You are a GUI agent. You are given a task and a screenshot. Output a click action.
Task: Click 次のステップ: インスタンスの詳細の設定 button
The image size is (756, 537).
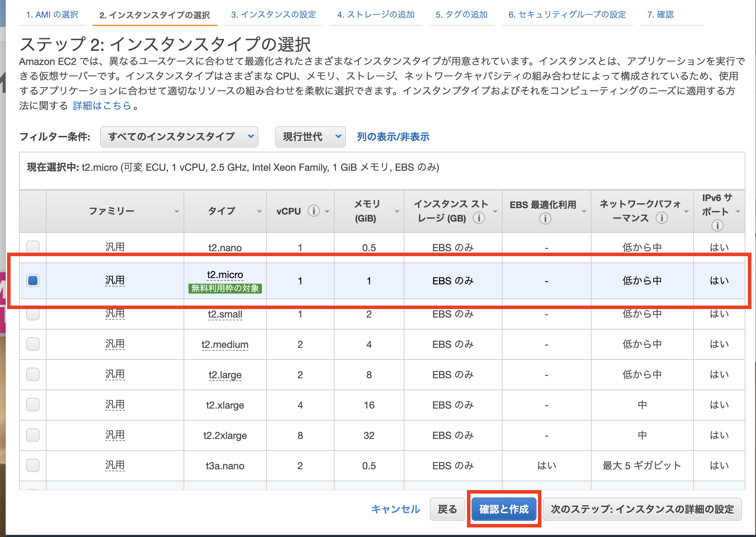click(642, 509)
